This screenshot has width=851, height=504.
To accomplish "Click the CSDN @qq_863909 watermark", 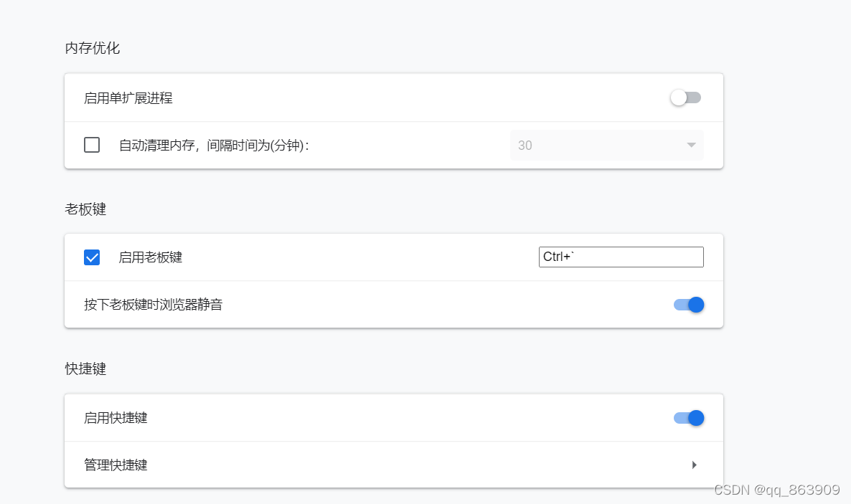I will tap(777, 490).
